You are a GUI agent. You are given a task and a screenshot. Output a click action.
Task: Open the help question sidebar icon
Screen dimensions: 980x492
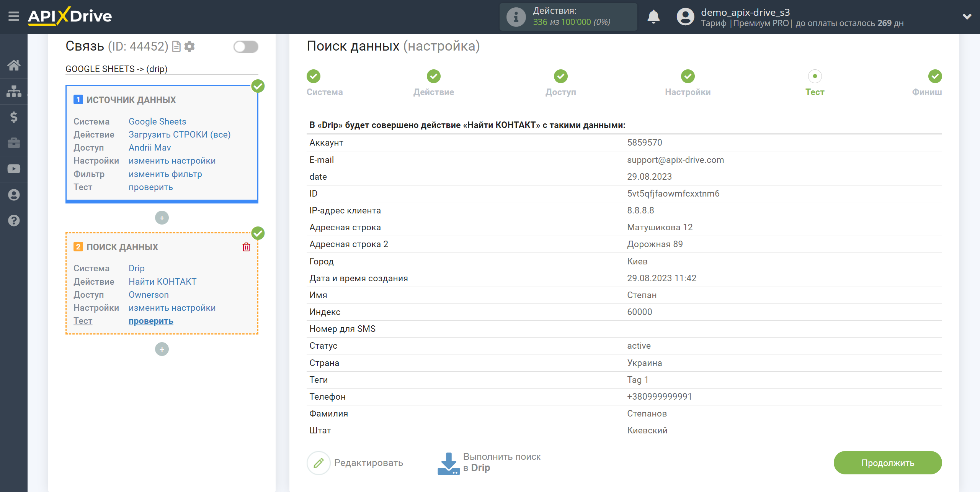pos(14,221)
